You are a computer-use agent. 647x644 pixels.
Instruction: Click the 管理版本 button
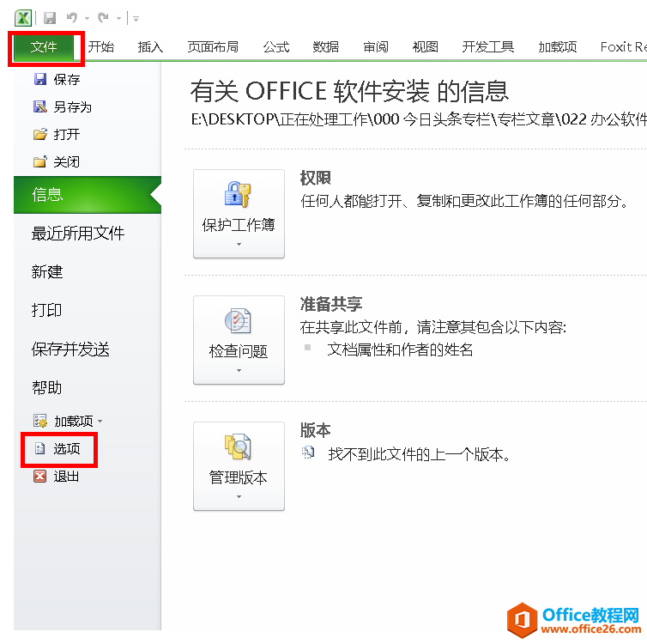click(x=239, y=466)
